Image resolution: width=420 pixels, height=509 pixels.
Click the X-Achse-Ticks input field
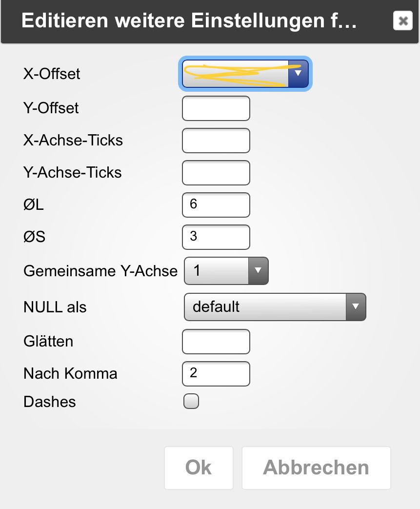[216, 141]
